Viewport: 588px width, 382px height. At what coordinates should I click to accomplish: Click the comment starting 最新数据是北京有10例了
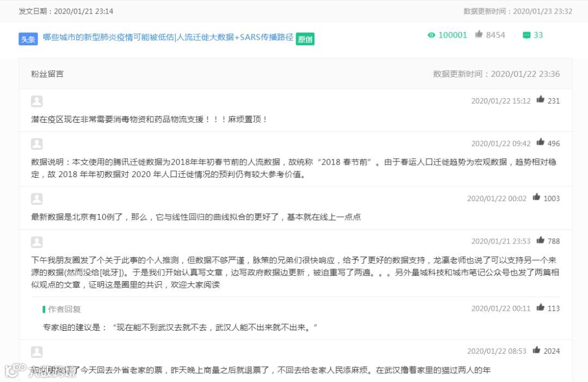point(196,217)
